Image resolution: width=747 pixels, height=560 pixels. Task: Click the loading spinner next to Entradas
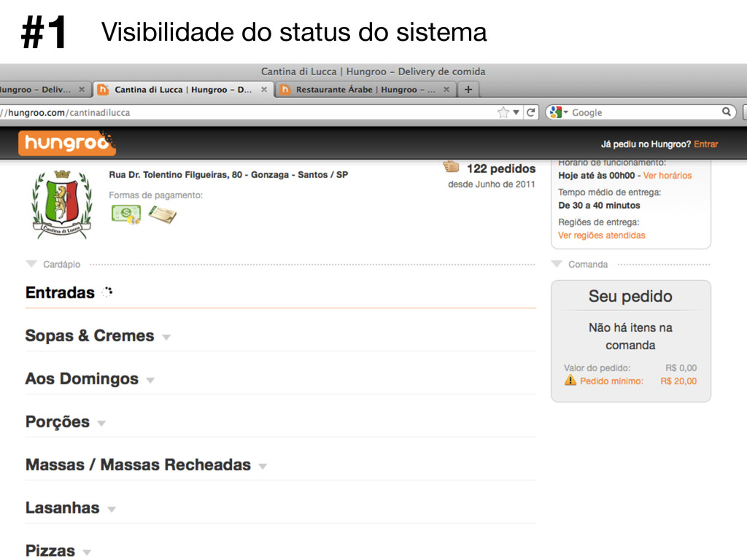pyautogui.click(x=107, y=292)
